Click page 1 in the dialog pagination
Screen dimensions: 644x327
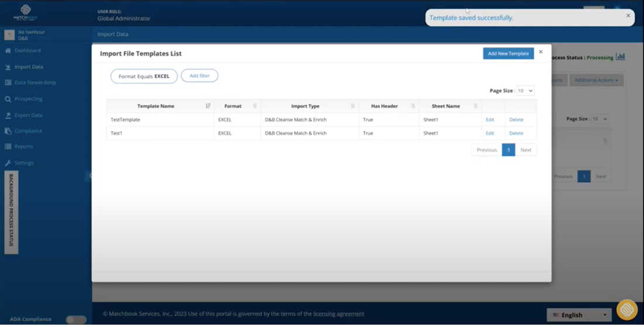tap(508, 150)
